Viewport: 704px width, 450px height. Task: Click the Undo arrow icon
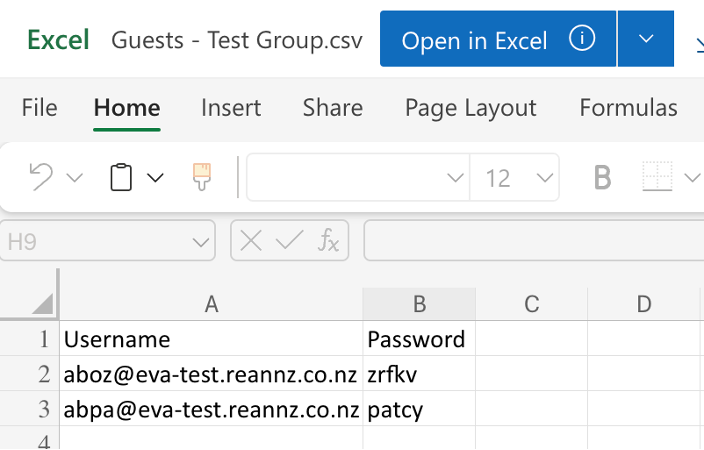point(41,178)
